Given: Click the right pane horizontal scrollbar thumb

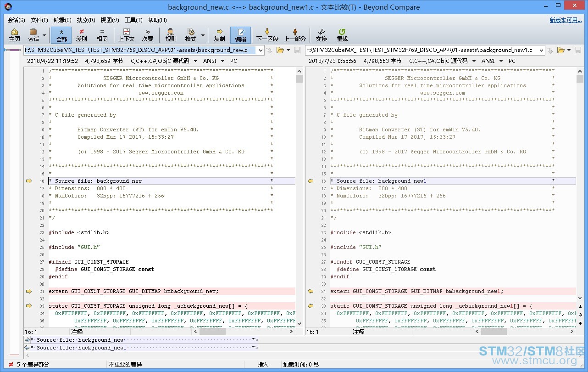Looking at the screenshot, I should 494,331.
